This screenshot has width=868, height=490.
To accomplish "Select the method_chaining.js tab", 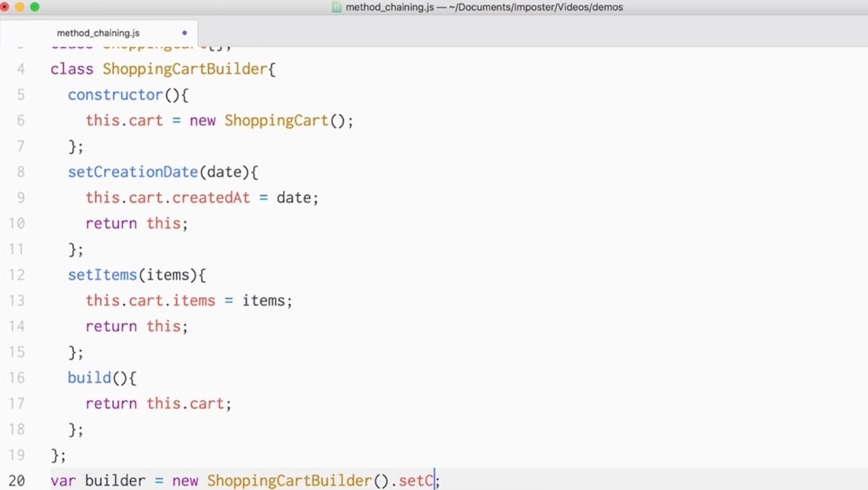I will (x=98, y=33).
